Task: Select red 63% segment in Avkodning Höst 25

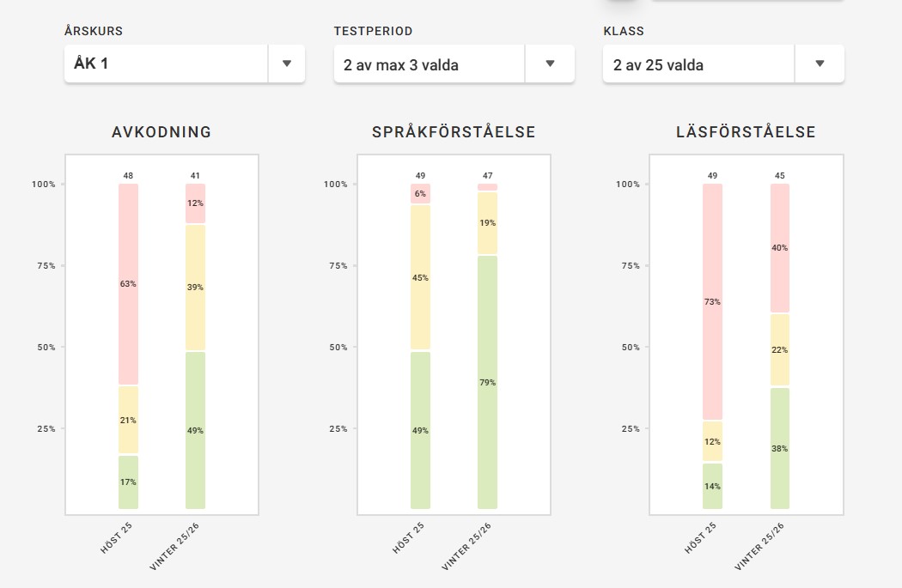Action: tap(128, 283)
